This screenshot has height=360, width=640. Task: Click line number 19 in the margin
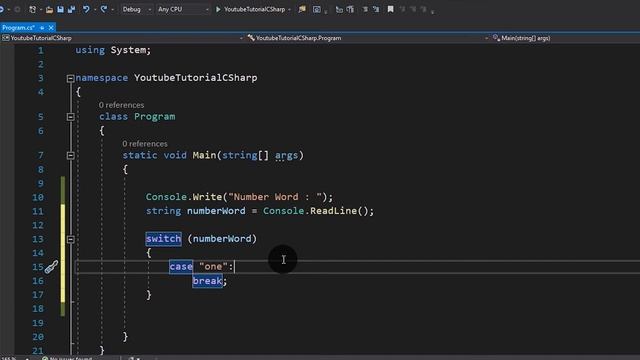38,323
